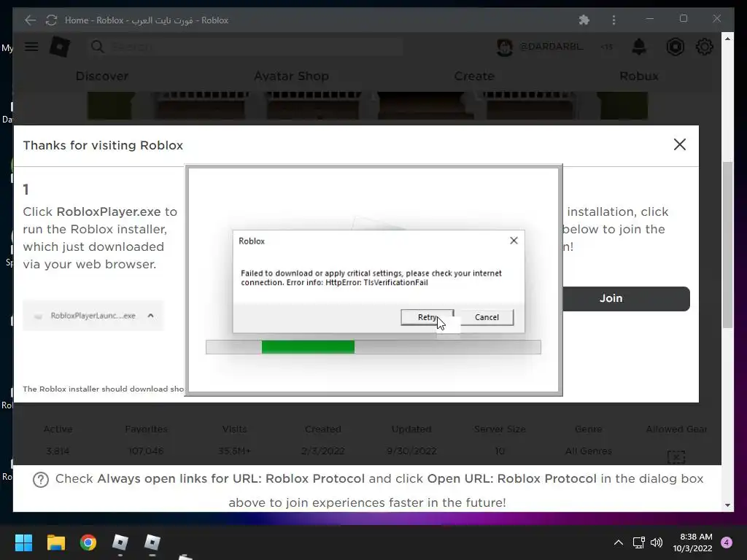Open the browser three-dot menu
This screenshot has height=560, width=747.
tap(614, 20)
